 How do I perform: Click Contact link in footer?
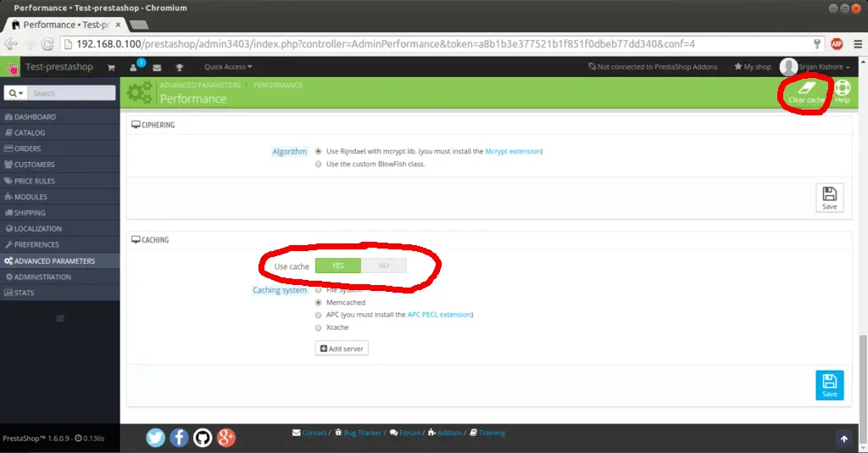[314, 433]
